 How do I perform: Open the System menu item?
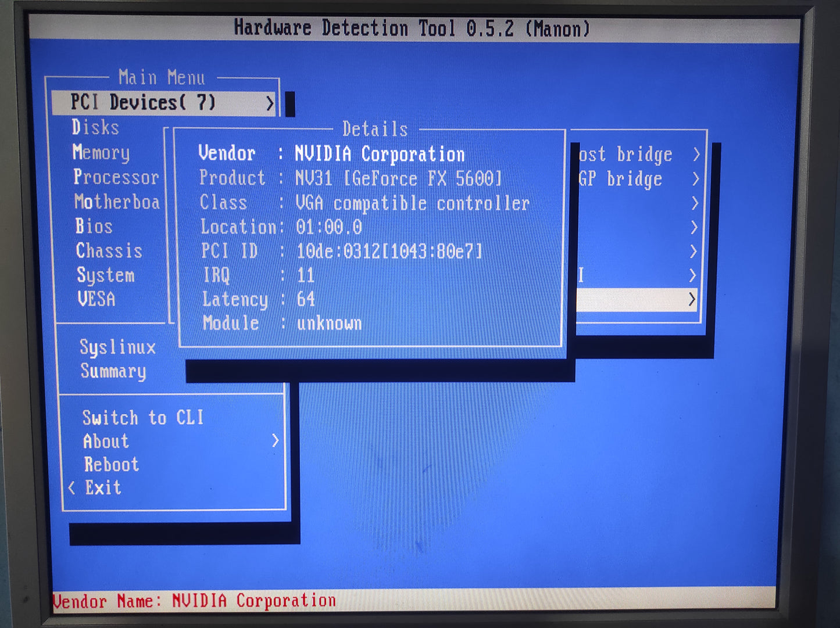point(105,275)
